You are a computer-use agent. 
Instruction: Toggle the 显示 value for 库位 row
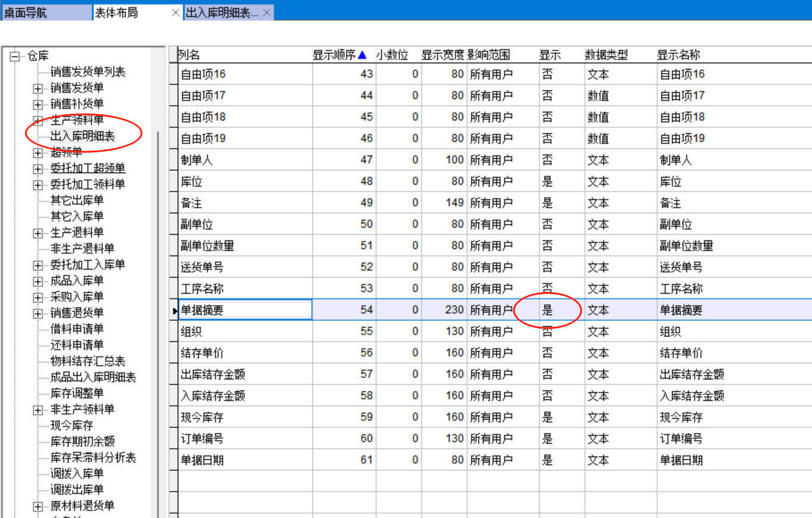pos(547,182)
